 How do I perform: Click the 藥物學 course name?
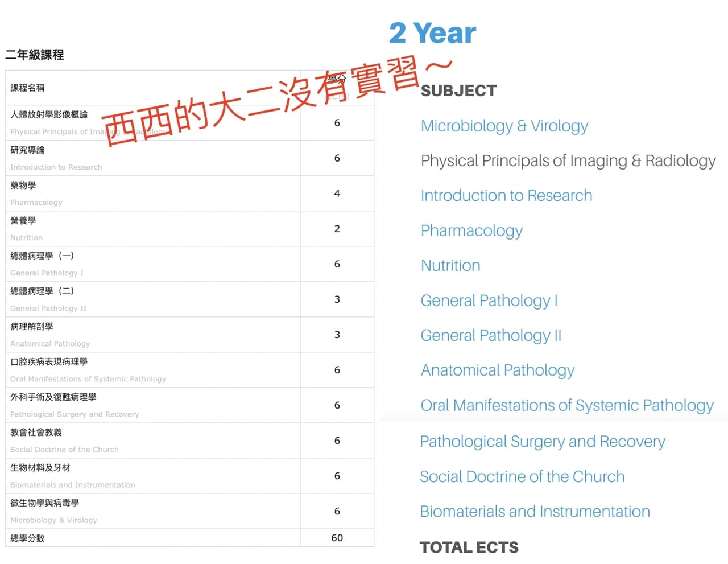[x=23, y=185]
